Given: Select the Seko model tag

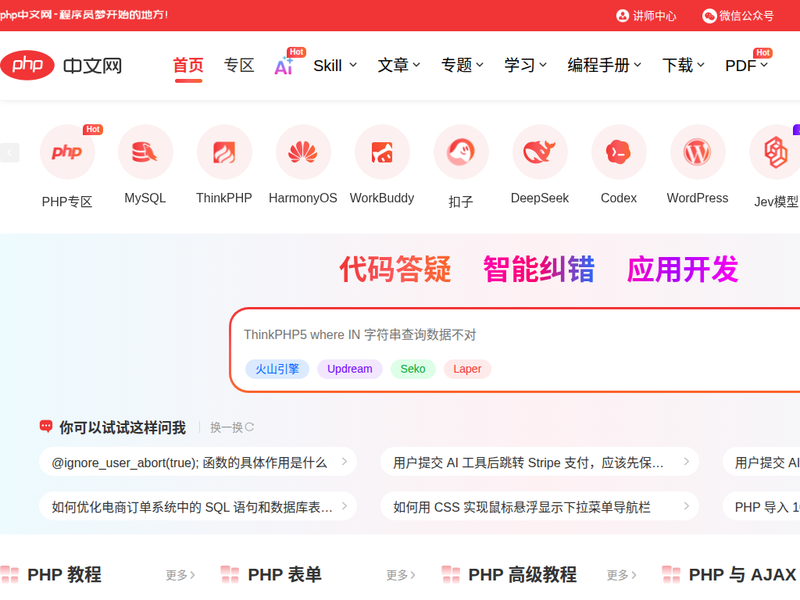Looking at the screenshot, I should tap(413, 369).
